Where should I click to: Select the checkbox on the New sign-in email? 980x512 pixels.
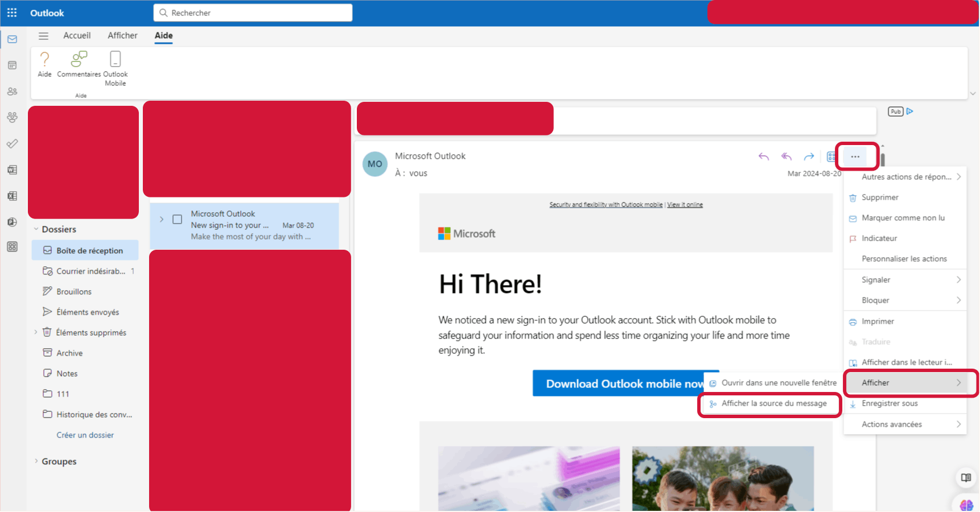177,219
